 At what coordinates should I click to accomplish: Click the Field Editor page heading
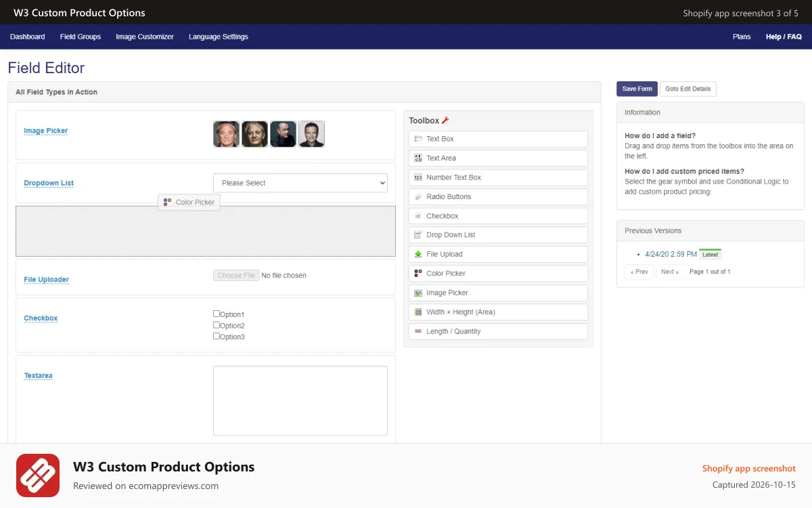tap(46, 68)
